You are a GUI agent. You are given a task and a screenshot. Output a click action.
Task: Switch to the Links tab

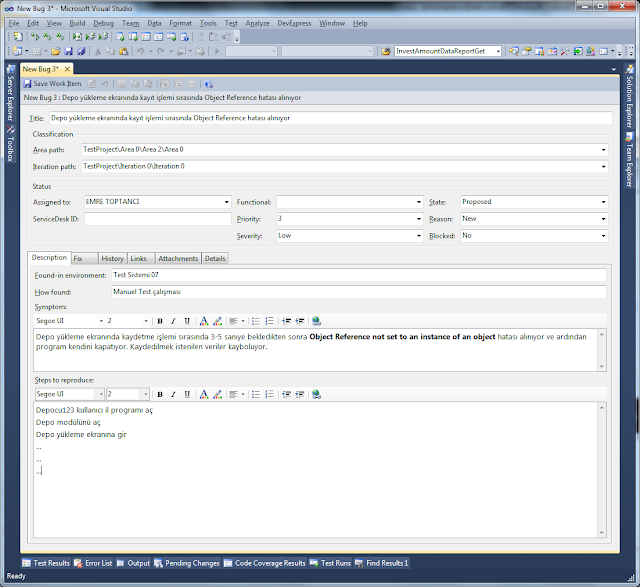(141, 259)
